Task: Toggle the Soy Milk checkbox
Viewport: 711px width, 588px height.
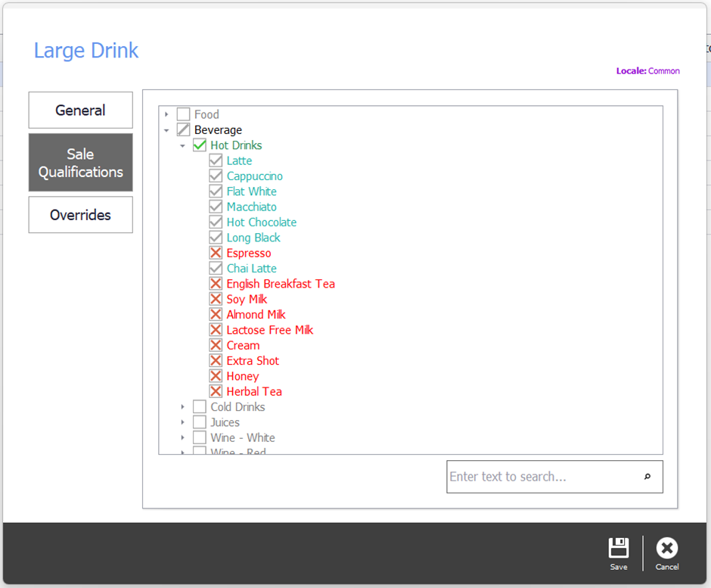Action: [x=216, y=300]
